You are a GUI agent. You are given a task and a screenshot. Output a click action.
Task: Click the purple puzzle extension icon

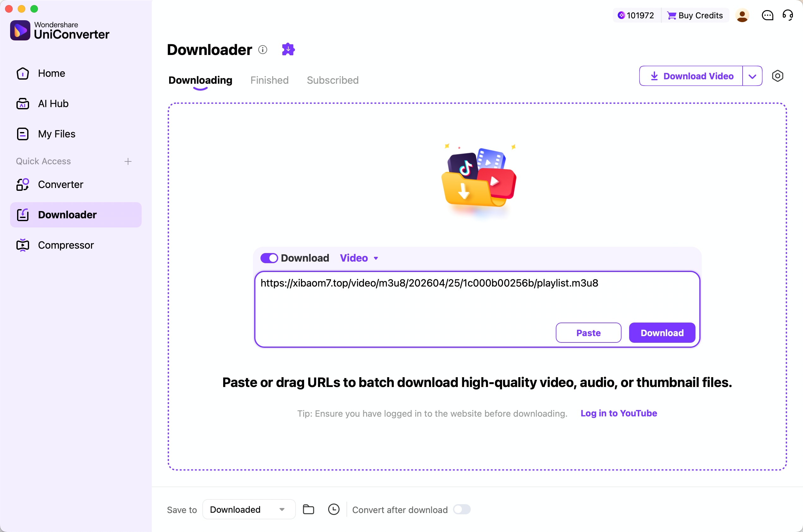(x=288, y=50)
